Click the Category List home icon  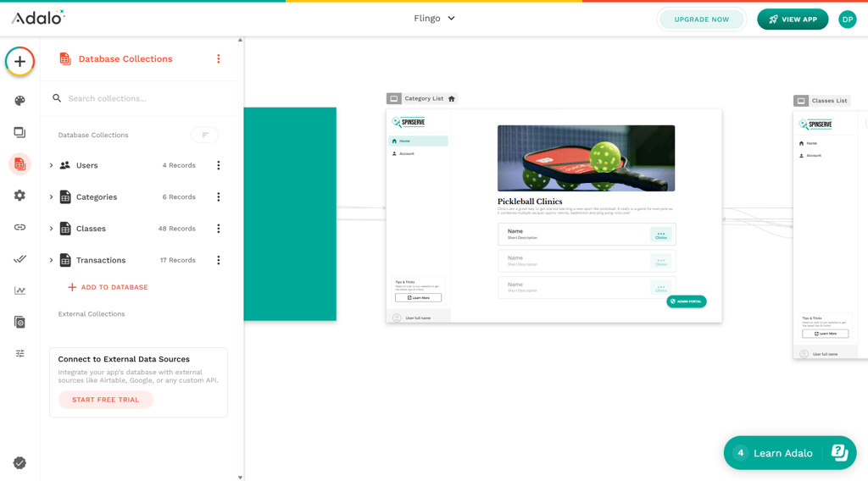coord(452,99)
